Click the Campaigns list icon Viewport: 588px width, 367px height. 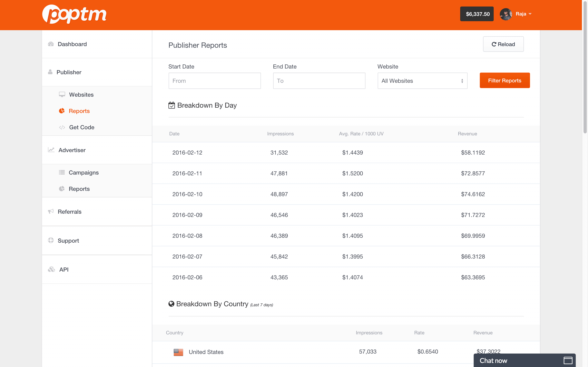[x=62, y=172]
